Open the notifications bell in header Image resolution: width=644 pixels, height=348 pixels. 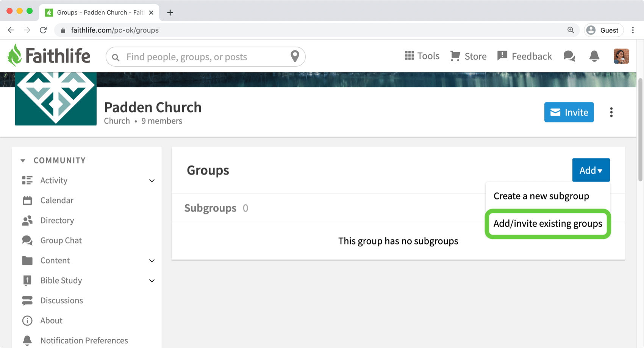click(x=594, y=56)
